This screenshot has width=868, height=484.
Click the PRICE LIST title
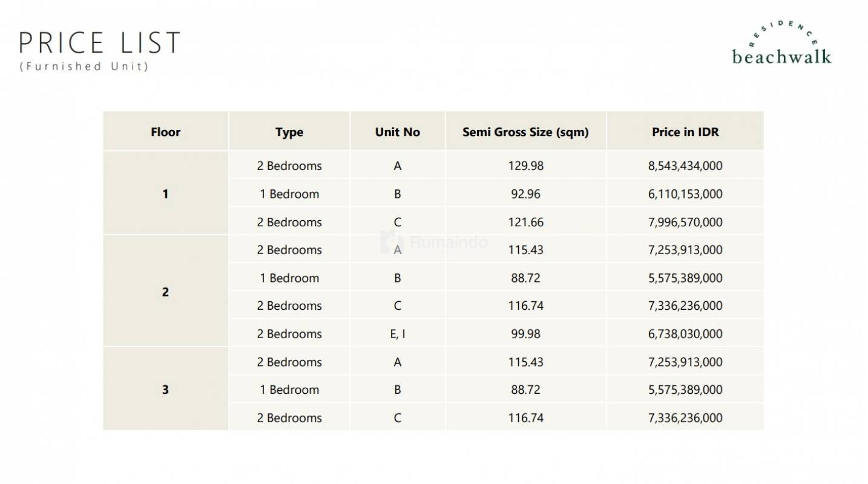(100, 42)
